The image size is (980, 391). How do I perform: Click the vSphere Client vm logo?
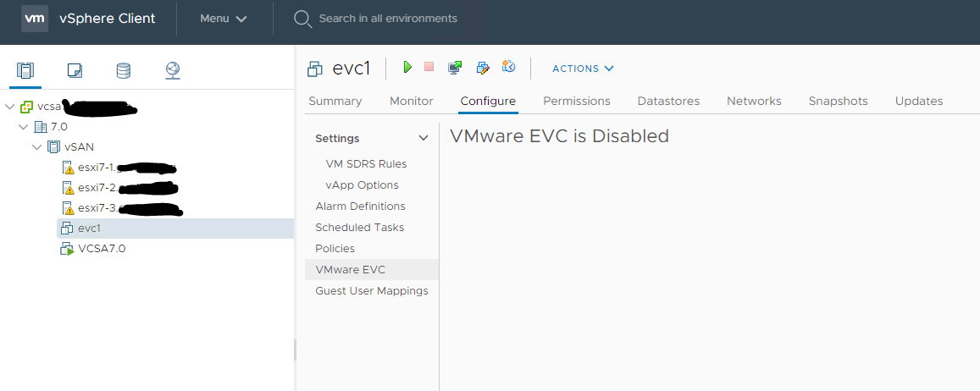(x=35, y=19)
